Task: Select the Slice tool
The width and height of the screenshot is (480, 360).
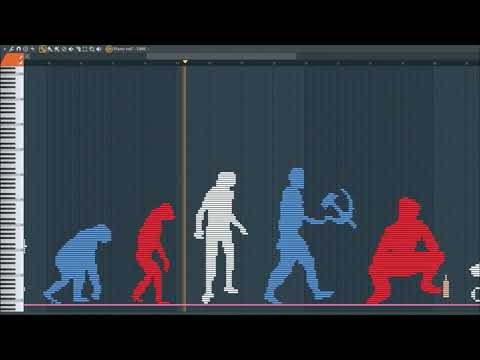Action: tap(79, 49)
